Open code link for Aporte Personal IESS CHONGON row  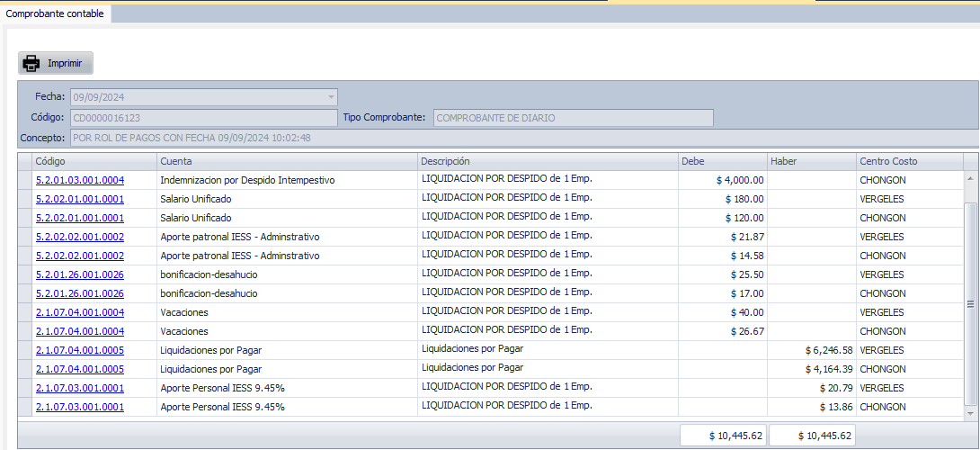point(80,407)
